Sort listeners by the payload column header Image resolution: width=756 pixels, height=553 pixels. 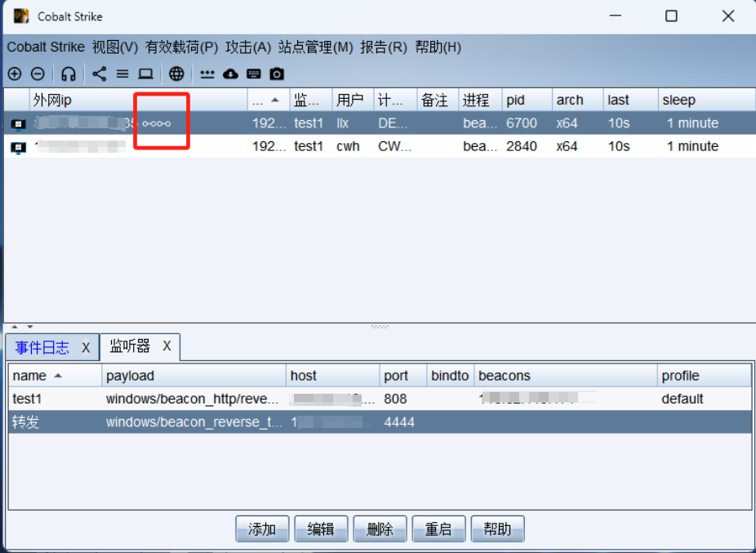193,376
